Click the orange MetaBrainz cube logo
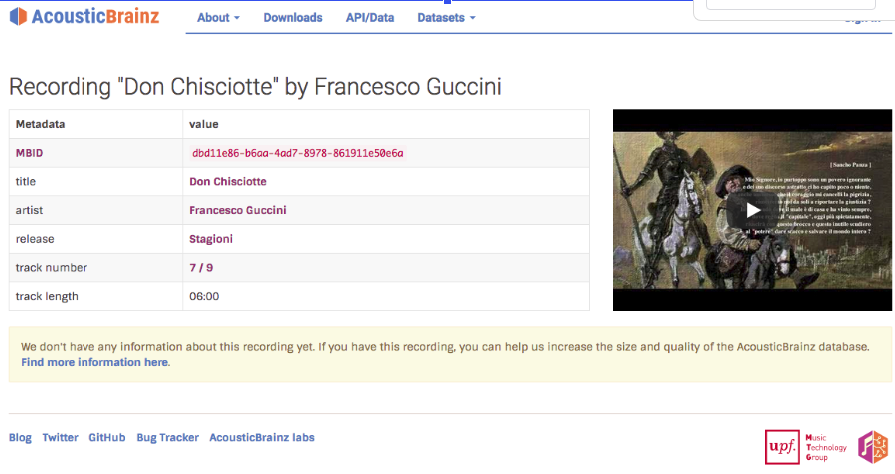Screen dimensions: 895x474 click(x=873, y=447)
